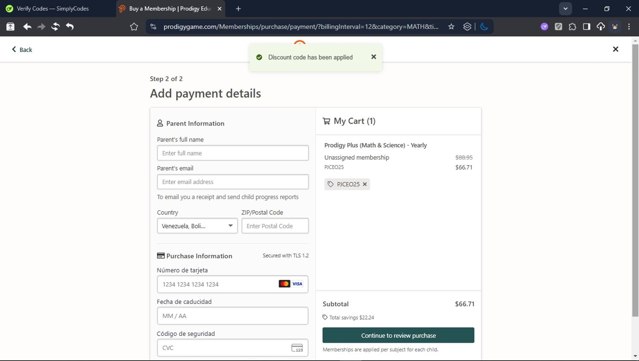Click the 'Add payment details' heading

pos(205,93)
